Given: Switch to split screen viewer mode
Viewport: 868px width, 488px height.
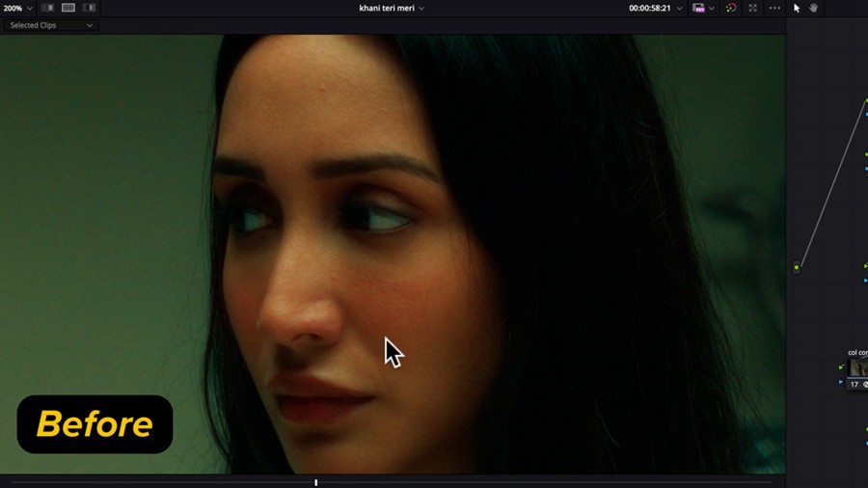Looking at the screenshot, I should [x=68, y=8].
